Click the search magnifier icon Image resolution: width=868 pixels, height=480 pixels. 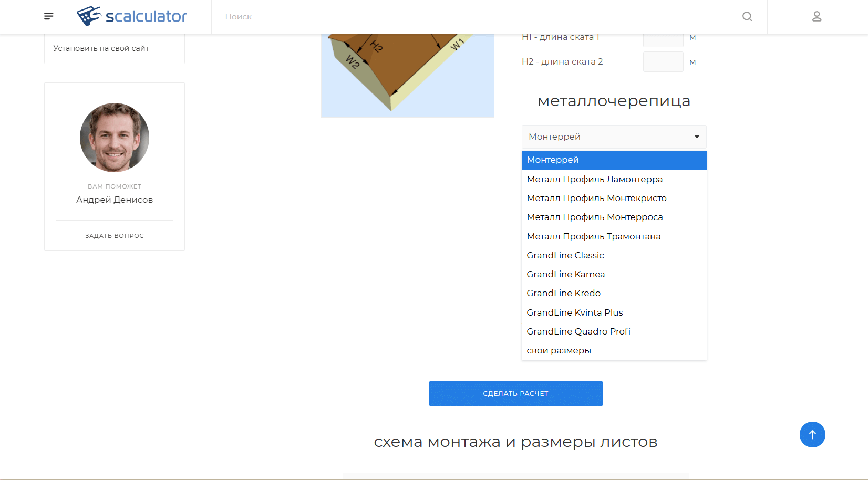[x=747, y=16]
